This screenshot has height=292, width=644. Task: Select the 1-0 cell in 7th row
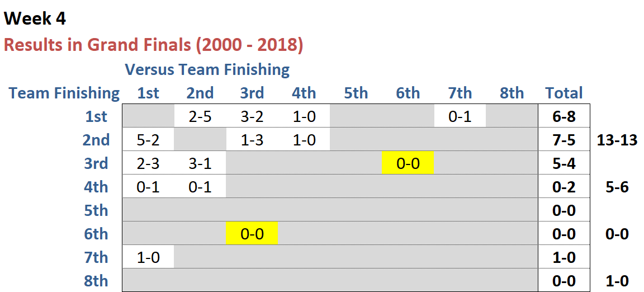tap(148, 257)
